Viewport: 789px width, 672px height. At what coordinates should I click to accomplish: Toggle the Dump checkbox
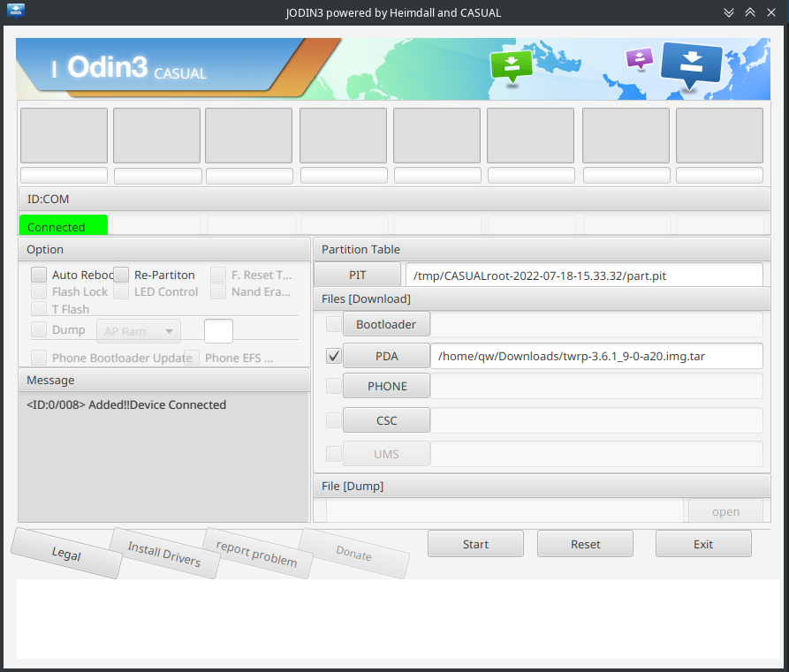(x=39, y=329)
